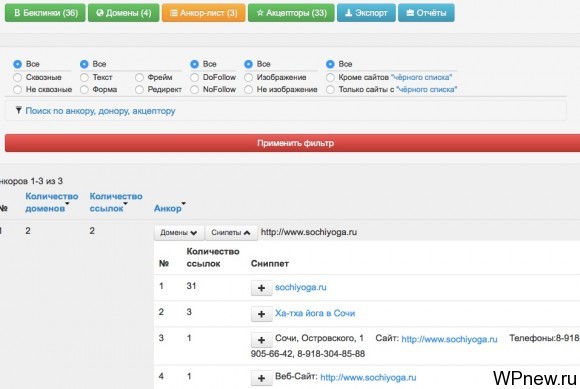Switch to Домены (4) tab

pyautogui.click(x=124, y=13)
